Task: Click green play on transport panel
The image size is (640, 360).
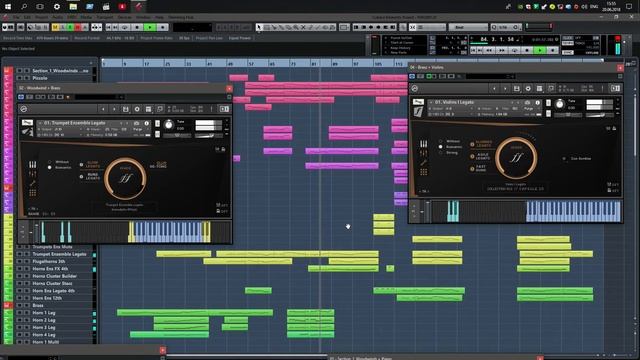Action: click(x=540, y=50)
